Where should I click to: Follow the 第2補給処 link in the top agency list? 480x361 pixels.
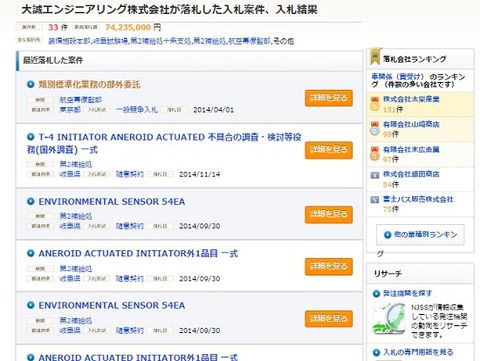coord(209,41)
